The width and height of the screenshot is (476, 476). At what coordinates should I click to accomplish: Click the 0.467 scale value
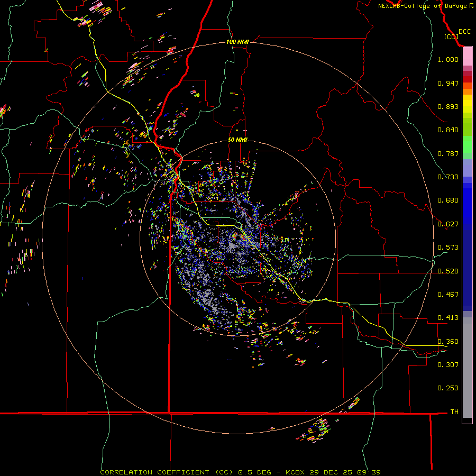point(448,295)
